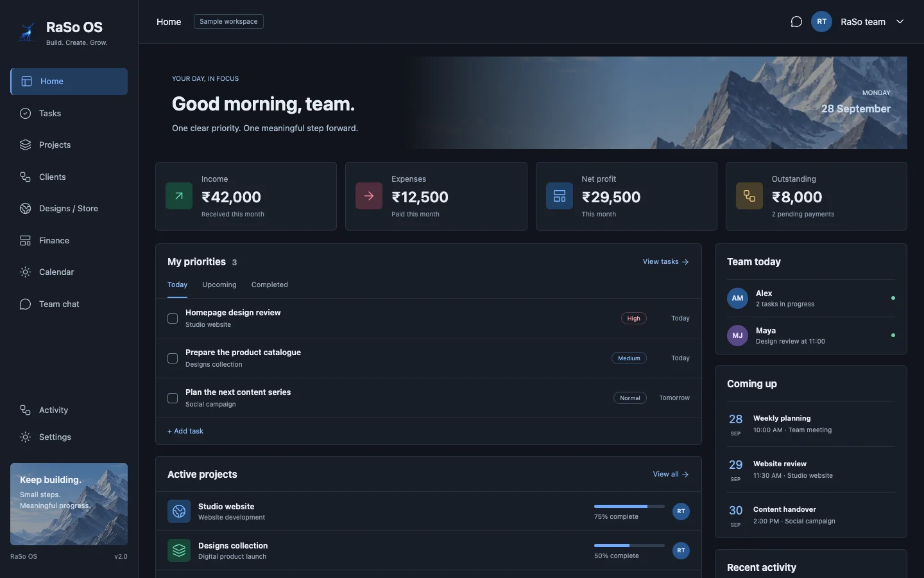Click the Designs collection 50% progress bar

click(x=629, y=546)
